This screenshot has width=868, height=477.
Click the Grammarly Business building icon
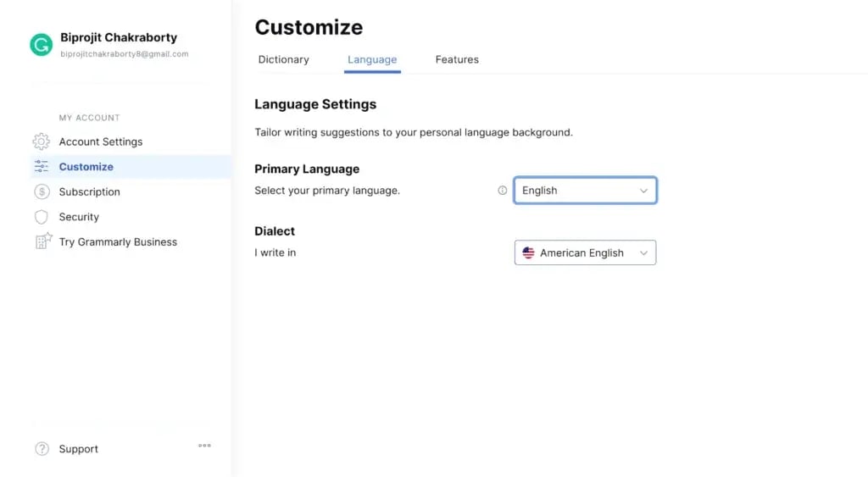(x=42, y=241)
